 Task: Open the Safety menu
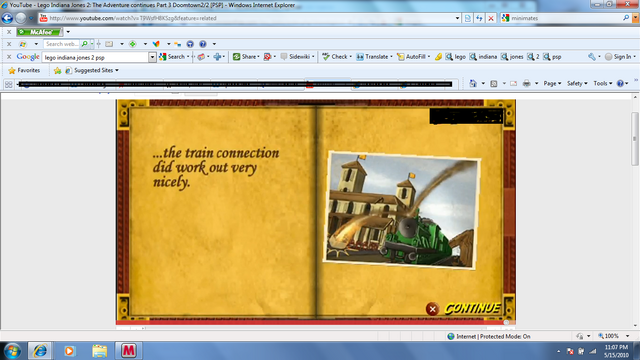point(577,83)
